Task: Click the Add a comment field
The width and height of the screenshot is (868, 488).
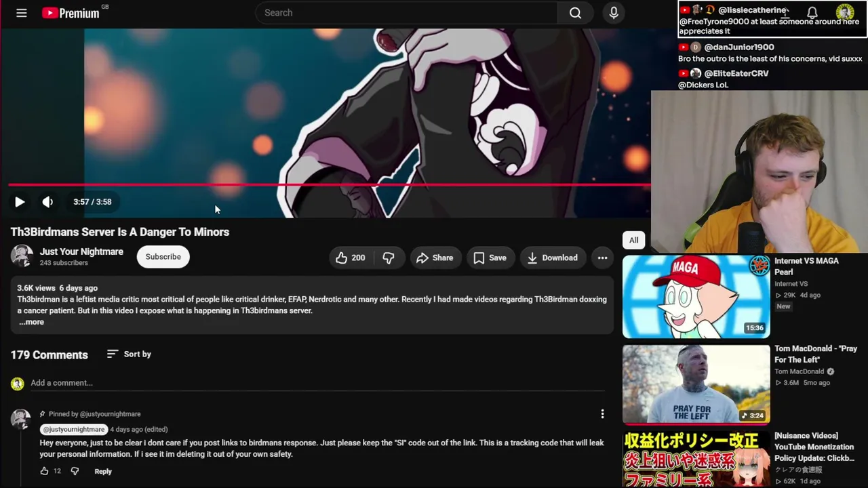Action: pos(317,383)
